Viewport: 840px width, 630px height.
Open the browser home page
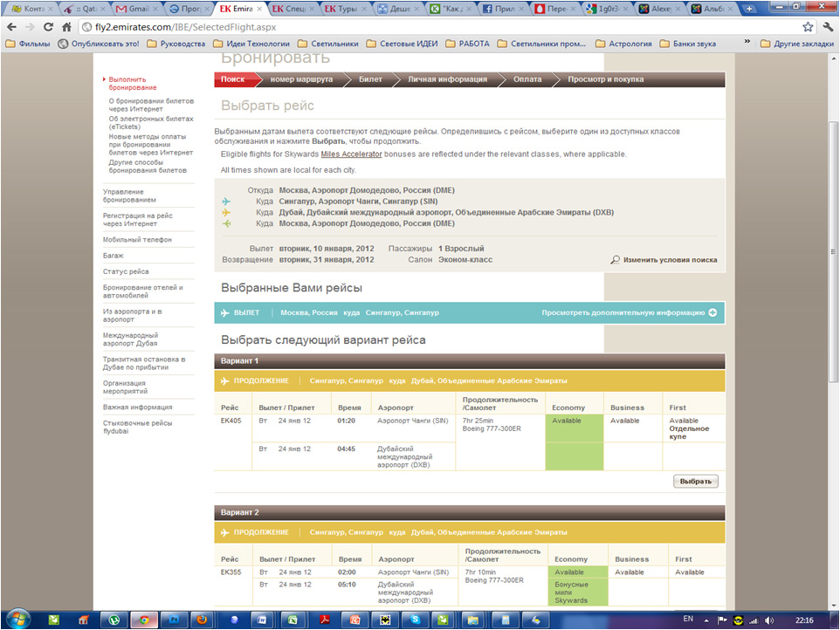[x=66, y=27]
